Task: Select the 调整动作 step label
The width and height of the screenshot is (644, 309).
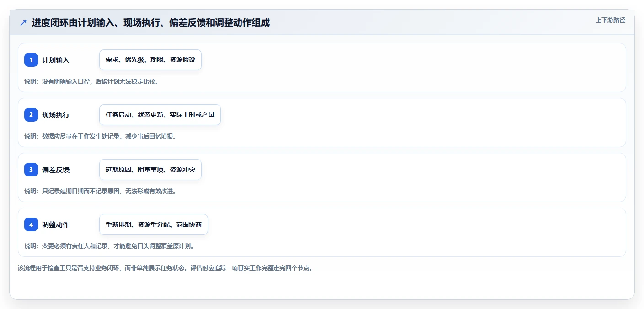Action: [x=56, y=224]
